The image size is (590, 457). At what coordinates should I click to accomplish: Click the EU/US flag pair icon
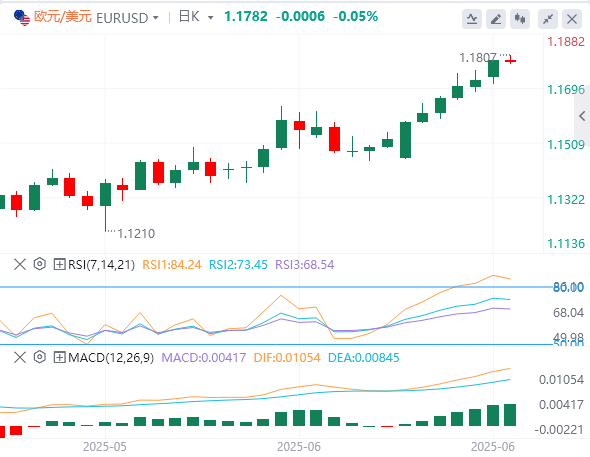pos(22,17)
